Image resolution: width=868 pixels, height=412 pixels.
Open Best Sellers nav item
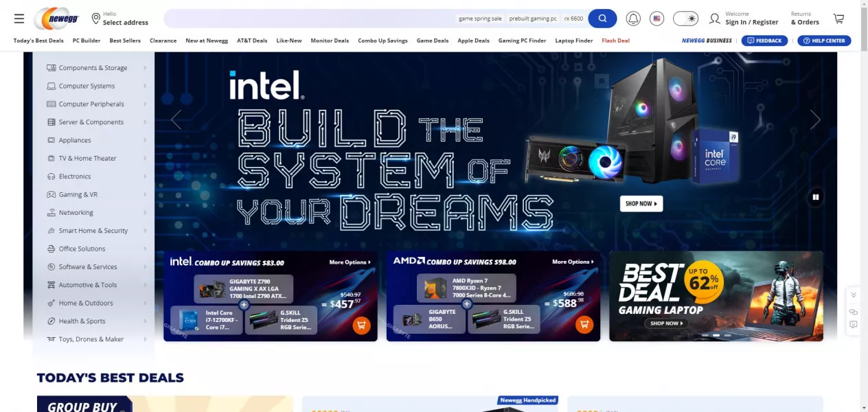125,41
